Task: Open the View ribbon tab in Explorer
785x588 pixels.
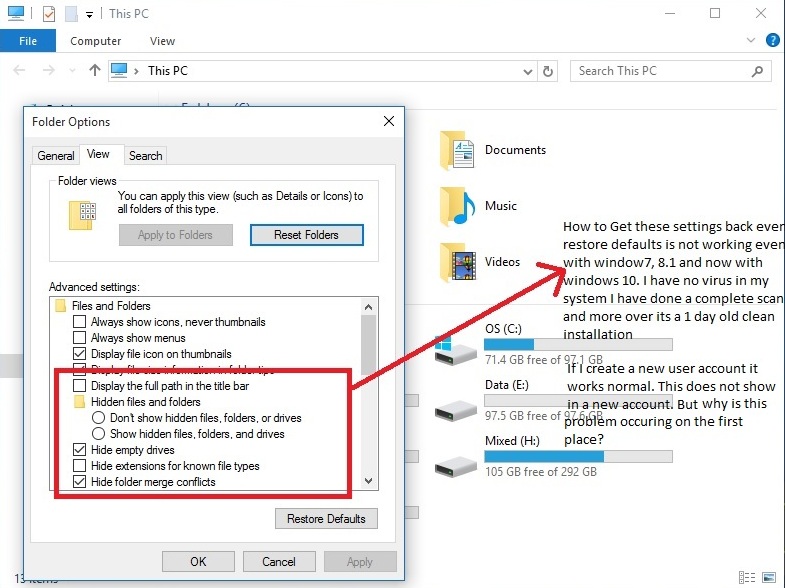Action: click(162, 41)
